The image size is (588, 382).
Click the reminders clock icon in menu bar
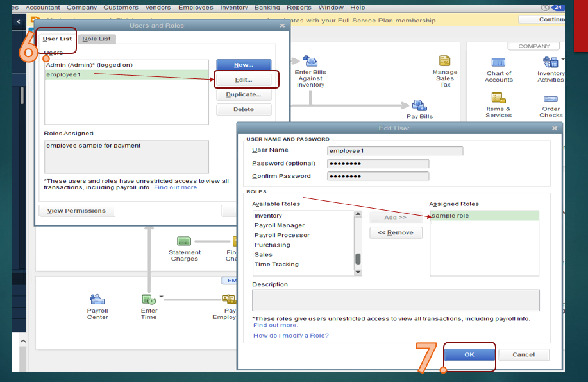click(545, 8)
